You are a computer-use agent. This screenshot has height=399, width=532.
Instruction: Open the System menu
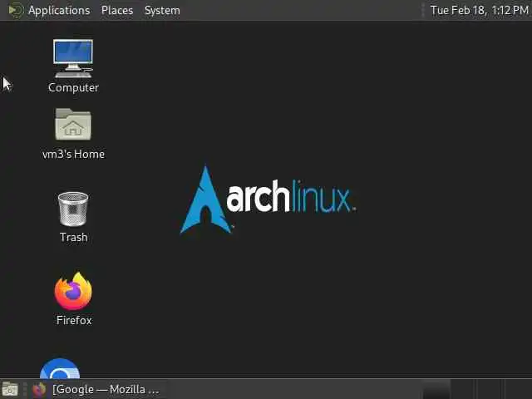(x=162, y=10)
